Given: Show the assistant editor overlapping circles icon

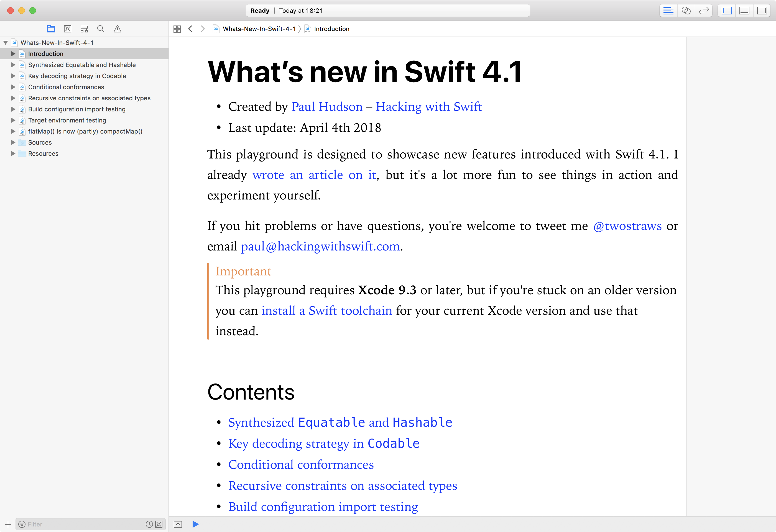Looking at the screenshot, I should (x=686, y=11).
